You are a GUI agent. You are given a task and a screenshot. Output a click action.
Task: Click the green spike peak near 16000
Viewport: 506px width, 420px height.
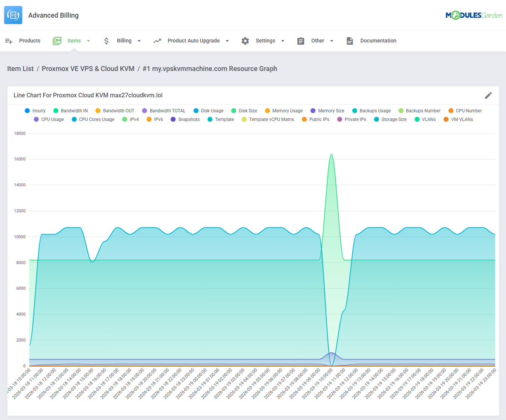331,154
